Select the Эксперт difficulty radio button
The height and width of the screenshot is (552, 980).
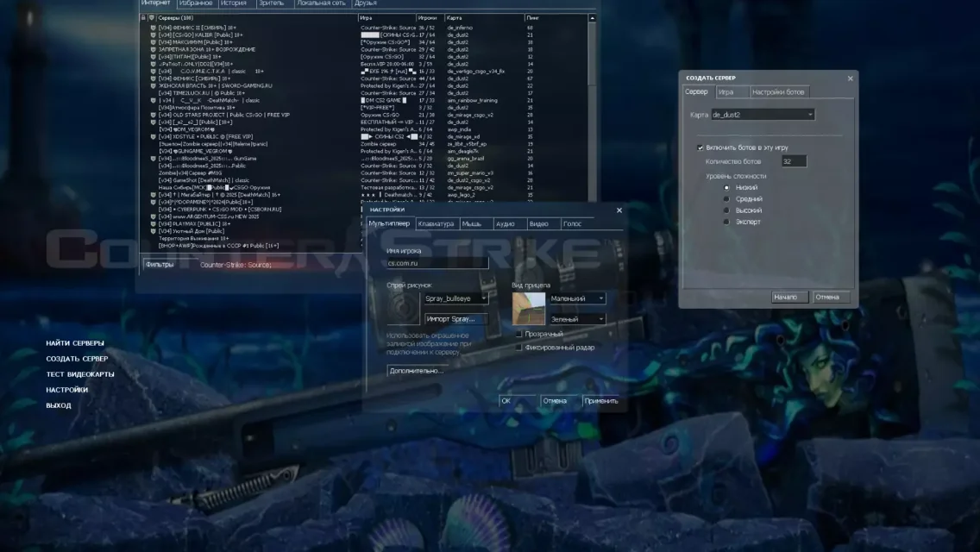point(726,222)
